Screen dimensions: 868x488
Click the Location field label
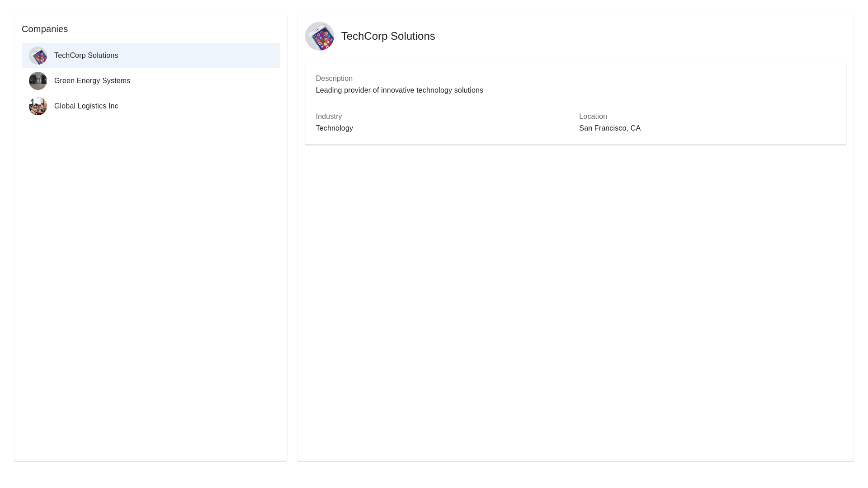point(593,117)
